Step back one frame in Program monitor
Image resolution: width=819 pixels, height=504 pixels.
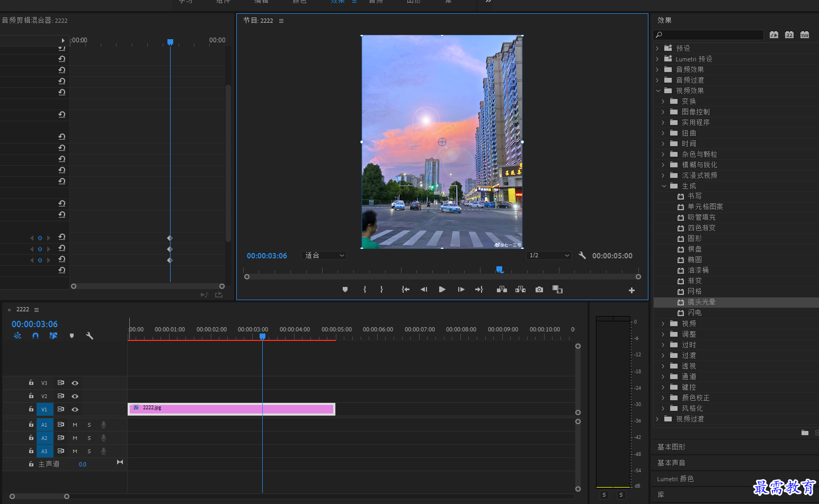click(424, 290)
